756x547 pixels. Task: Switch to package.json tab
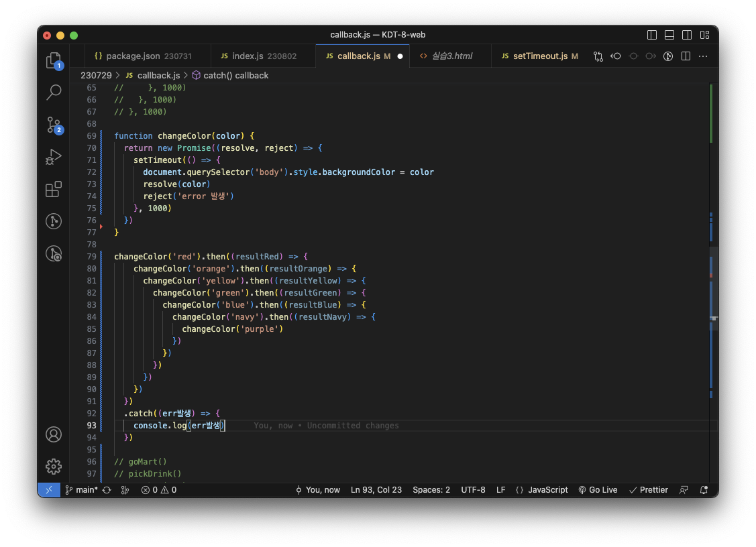pyautogui.click(x=148, y=56)
